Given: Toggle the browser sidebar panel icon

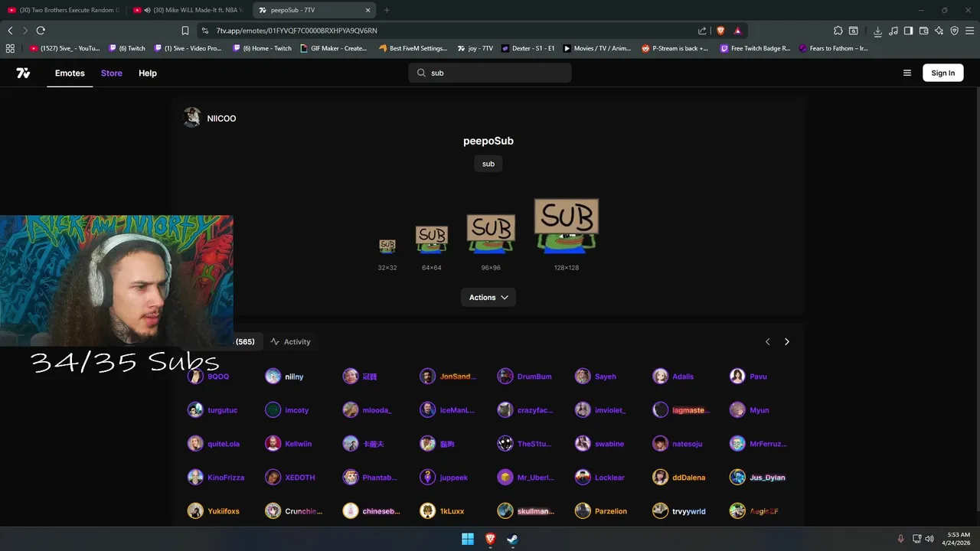Looking at the screenshot, I should [x=908, y=31].
